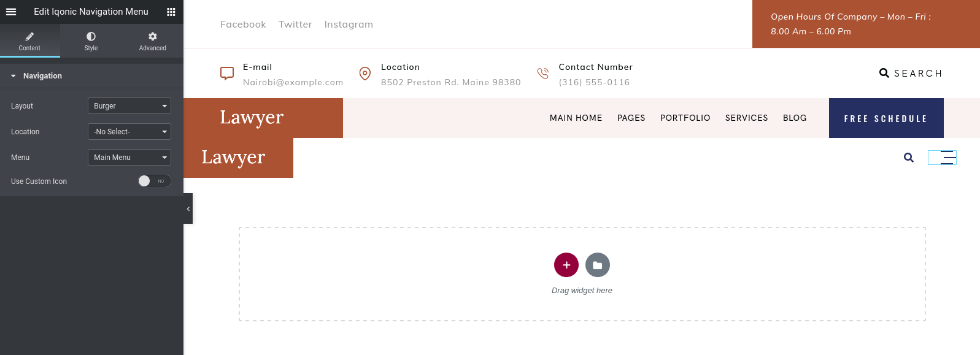Image resolution: width=980 pixels, height=355 pixels.
Task: Open the Layout dropdown set to Burger
Action: pos(129,106)
